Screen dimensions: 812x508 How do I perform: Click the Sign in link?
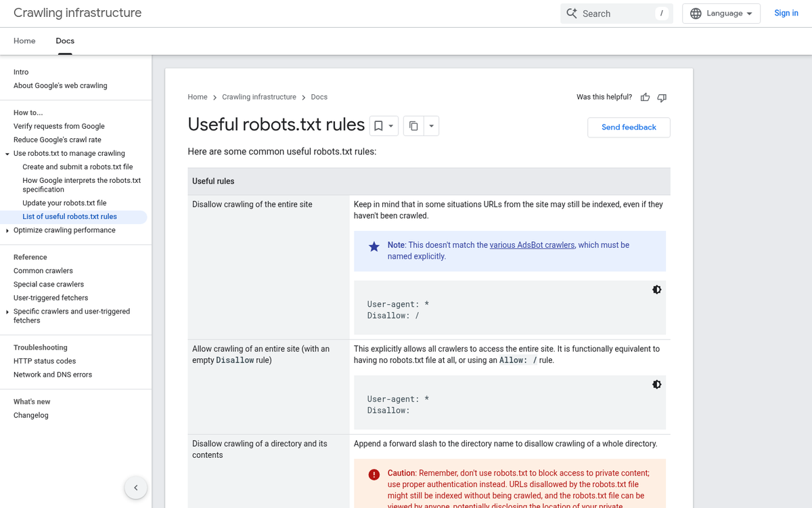click(786, 14)
